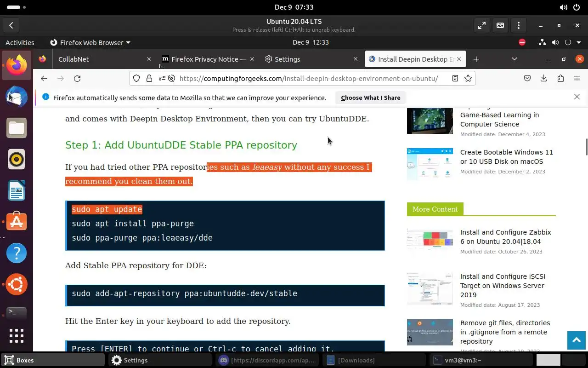The image size is (588, 368).
Task: Open the iSCSI Target on Windows Server article
Action: (503, 286)
